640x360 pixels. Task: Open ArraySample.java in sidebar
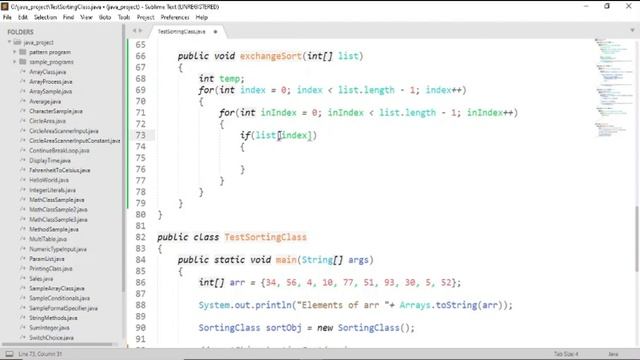pyautogui.click(x=51, y=91)
